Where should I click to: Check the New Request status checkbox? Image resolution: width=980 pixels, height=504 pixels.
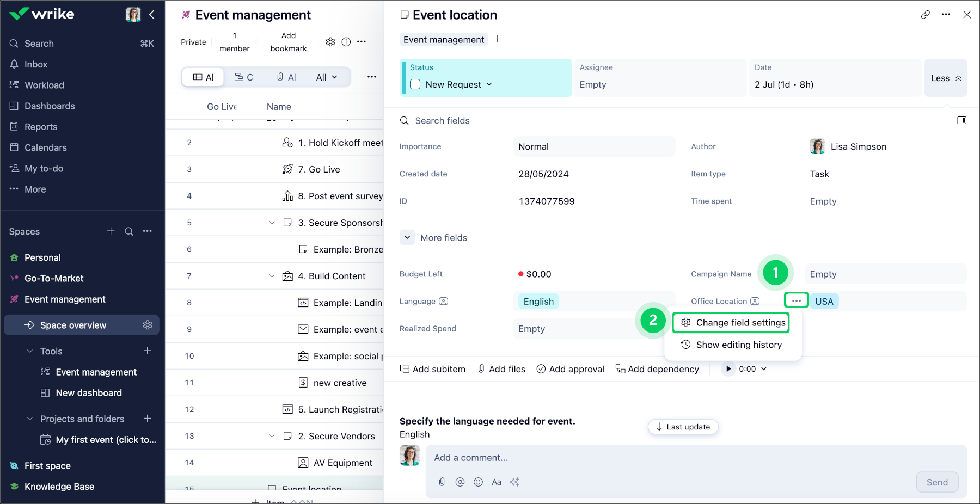pos(415,84)
